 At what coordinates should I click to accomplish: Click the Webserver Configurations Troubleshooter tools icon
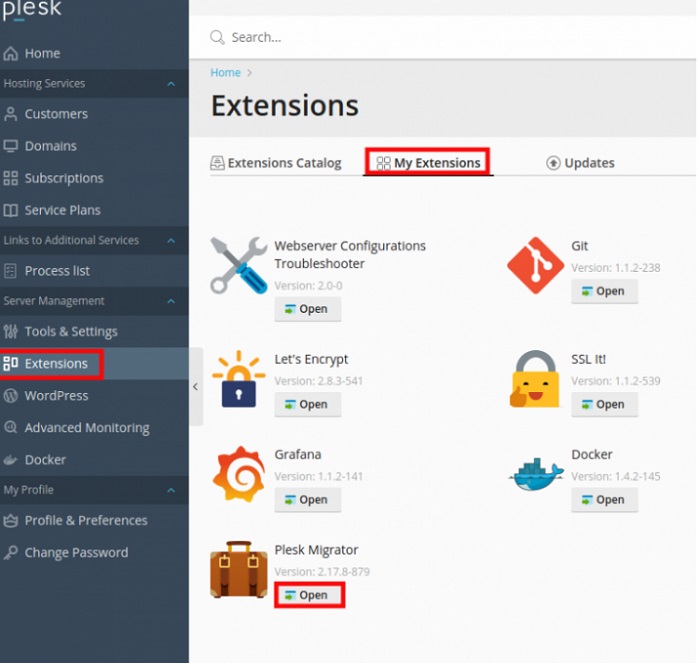click(x=239, y=265)
